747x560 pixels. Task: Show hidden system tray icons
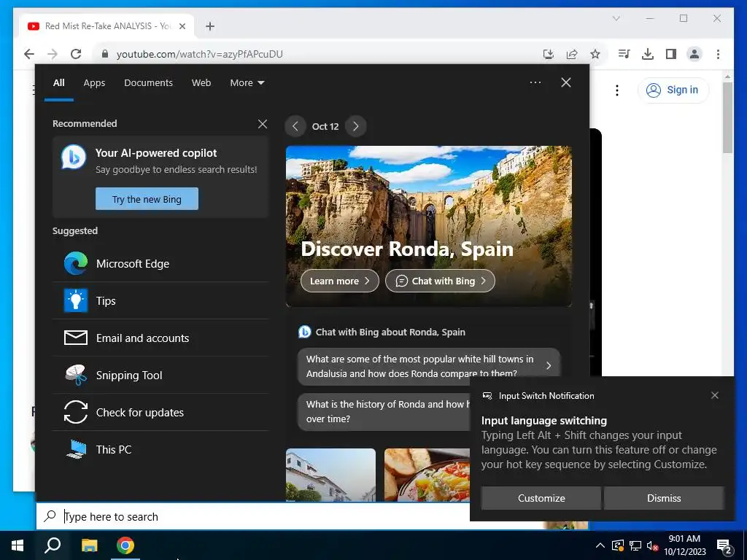click(600, 545)
